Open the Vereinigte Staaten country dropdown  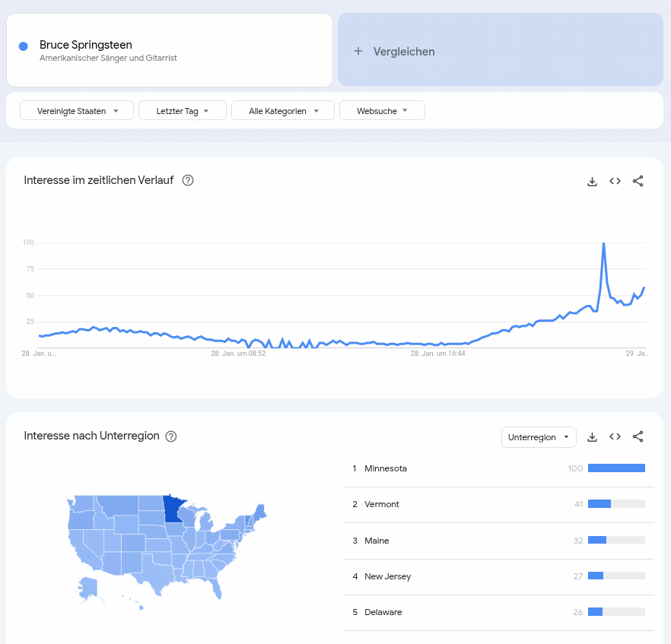pos(77,111)
